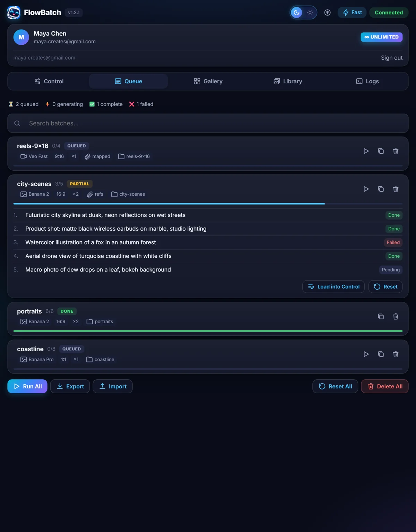416x532 pixels.
Task: Open the Logs tab
Action: (x=367, y=81)
